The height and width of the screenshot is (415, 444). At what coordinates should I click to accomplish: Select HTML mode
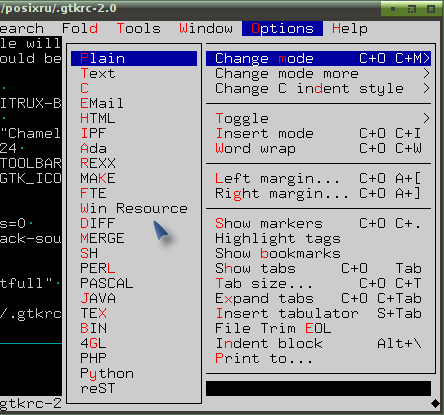pos(134,118)
